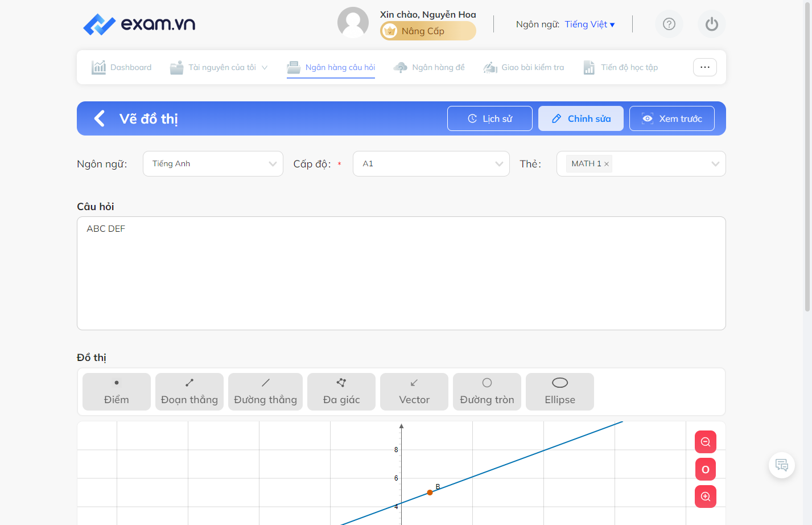
Task: Select the Ellipse tool
Action: (x=560, y=392)
